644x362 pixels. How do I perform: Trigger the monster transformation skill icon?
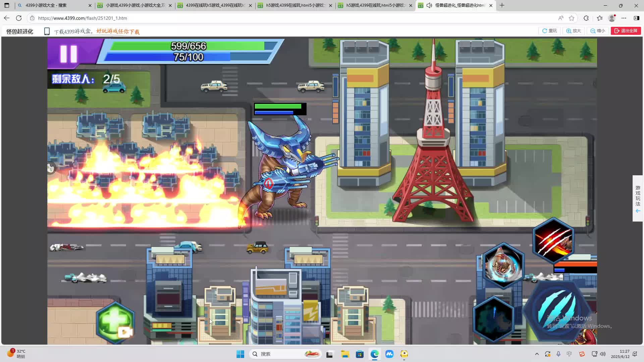point(503,265)
